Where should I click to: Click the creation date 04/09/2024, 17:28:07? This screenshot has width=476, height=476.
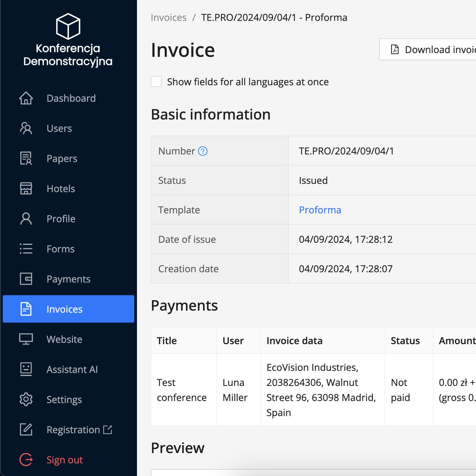(x=346, y=269)
